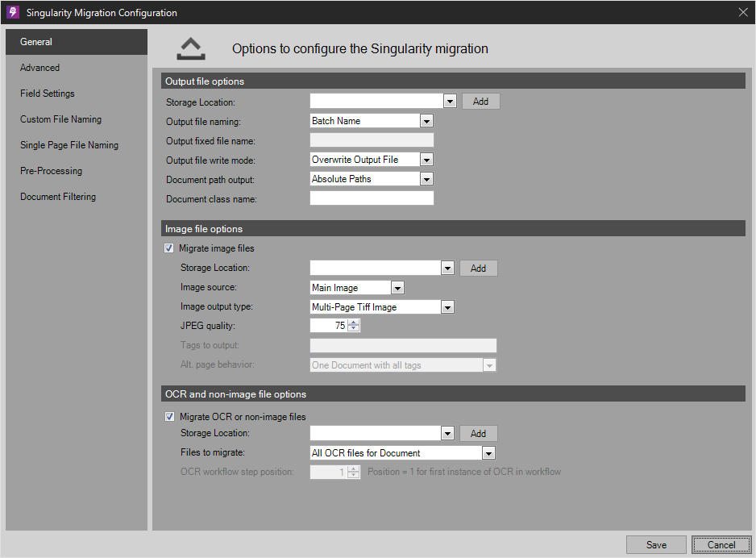Click the Migrate image files label
This screenshot has height=558, width=756.
click(217, 248)
